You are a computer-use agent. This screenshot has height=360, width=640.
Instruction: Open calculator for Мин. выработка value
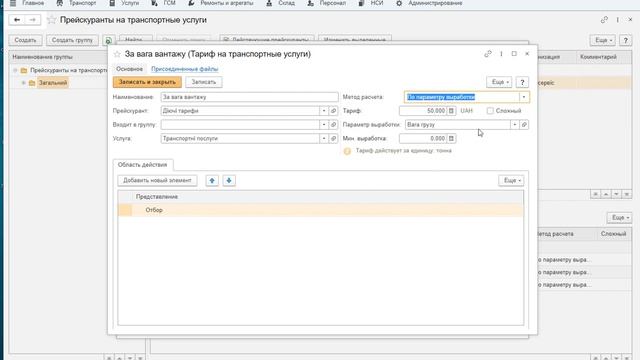coord(451,138)
